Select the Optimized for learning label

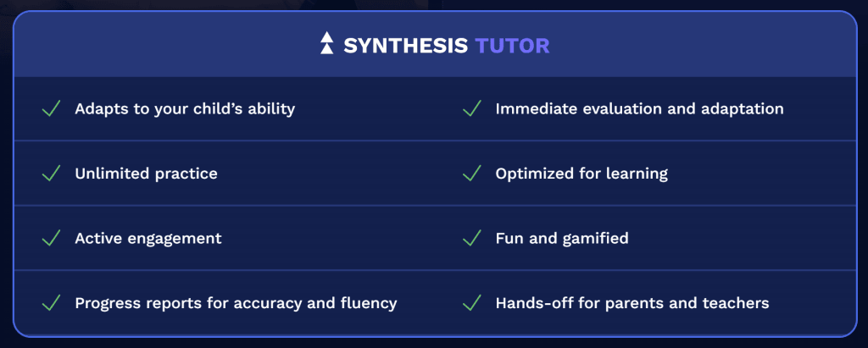click(x=581, y=174)
